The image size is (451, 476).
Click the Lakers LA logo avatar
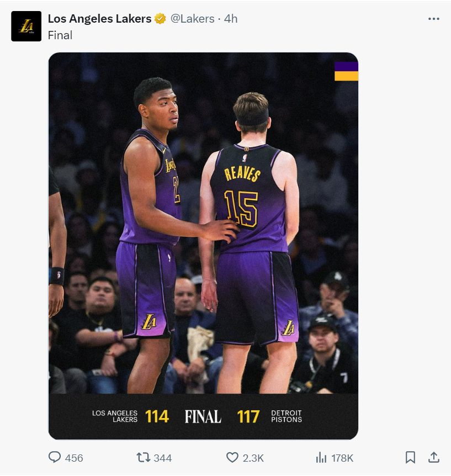tap(26, 26)
